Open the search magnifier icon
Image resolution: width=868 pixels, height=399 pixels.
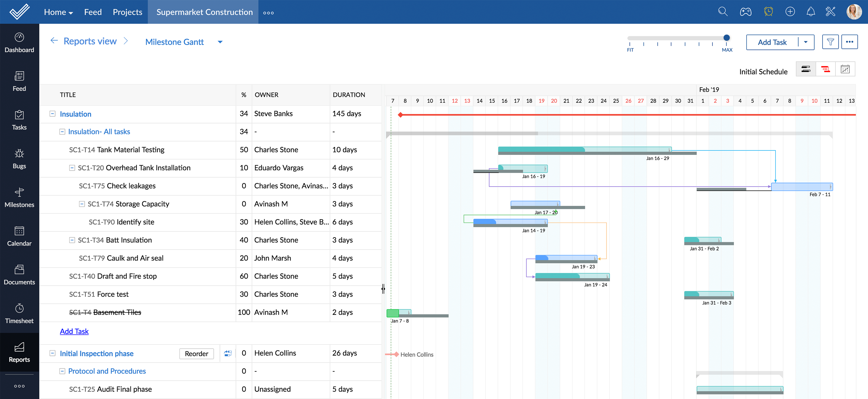[722, 12]
